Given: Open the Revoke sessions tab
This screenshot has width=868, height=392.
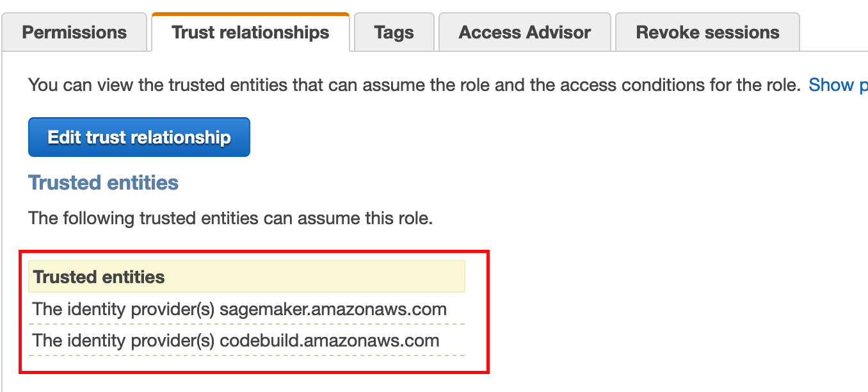Looking at the screenshot, I should [707, 32].
